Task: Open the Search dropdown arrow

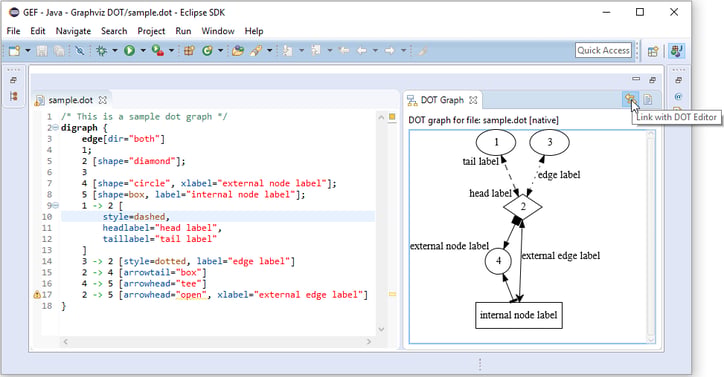Action: (270, 50)
